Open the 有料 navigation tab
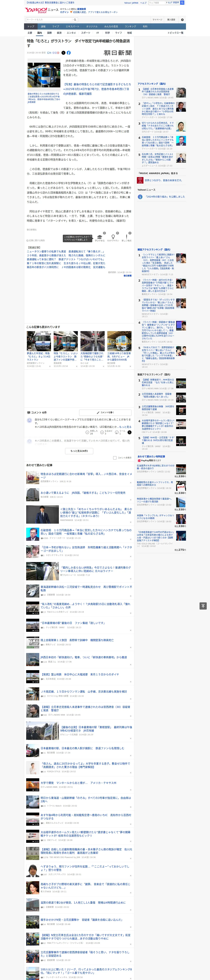This screenshot has width=210, height=980. 145,27
